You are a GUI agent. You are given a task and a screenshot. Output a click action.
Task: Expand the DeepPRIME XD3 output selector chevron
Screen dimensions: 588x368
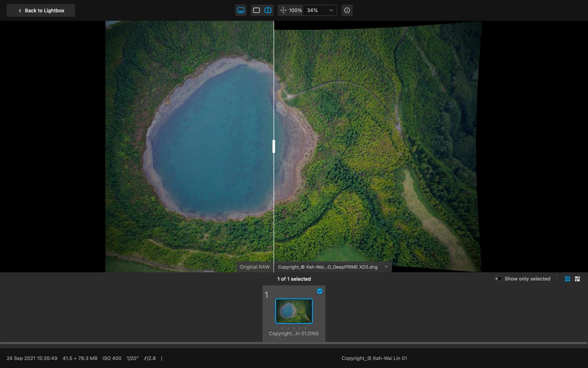point(386,267)
